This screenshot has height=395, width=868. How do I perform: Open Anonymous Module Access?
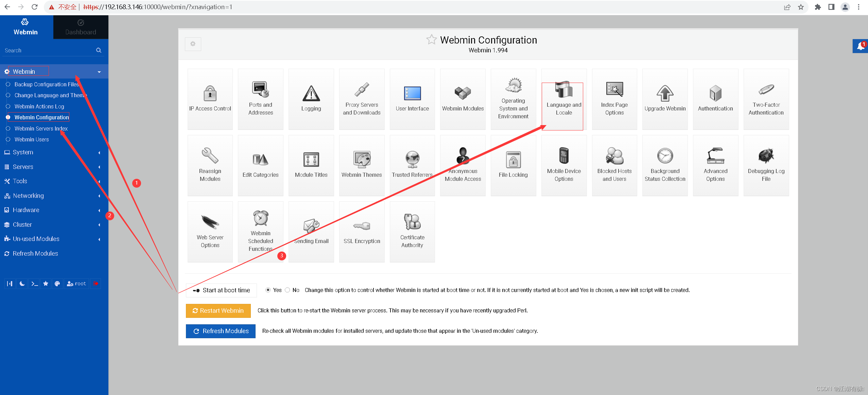click(x=463, y=165)
